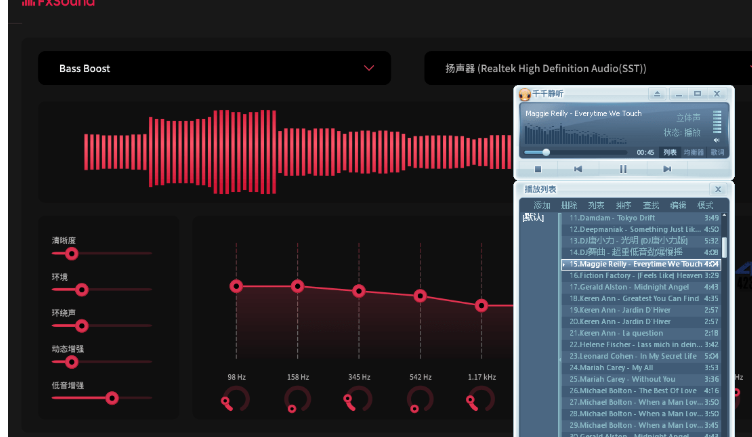Select track 15 Maggie Reilly - Everytime We Touch
Viewport: 752px width, 437px height.
click(641, 264)
